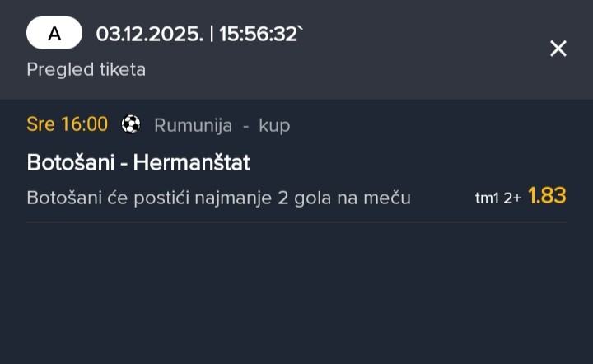Click the divider line under the bet row
Screen dimensions: 593x364
[296, 222]
